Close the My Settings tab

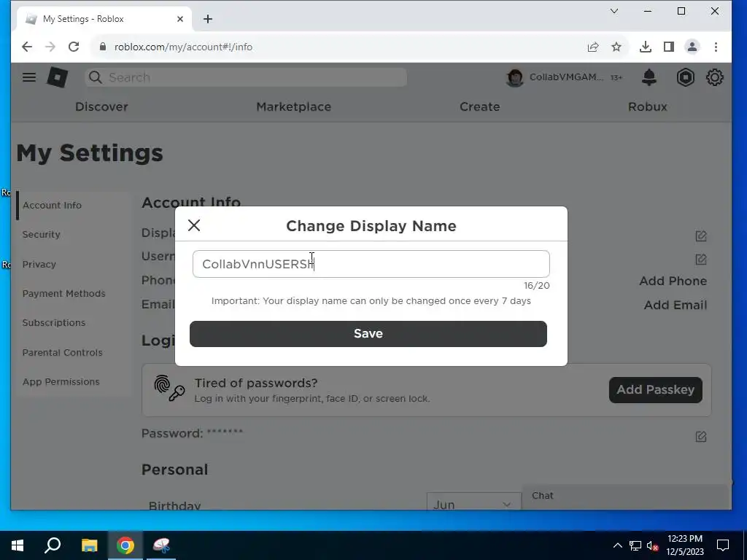pyautogui.click(x=180, y=19)
